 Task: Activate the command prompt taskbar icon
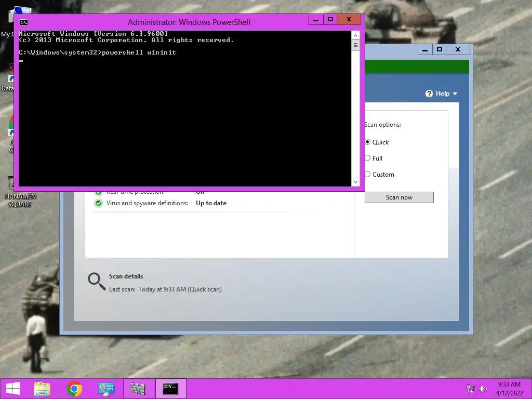tap(170, 389)
